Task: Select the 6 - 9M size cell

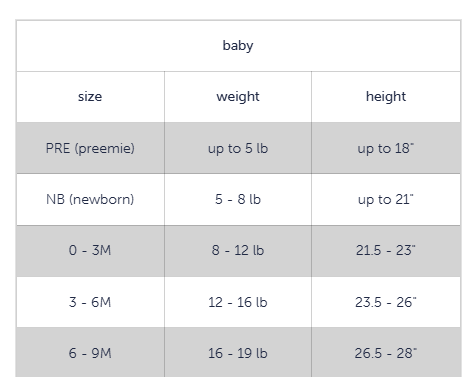Action: (90, 353)
